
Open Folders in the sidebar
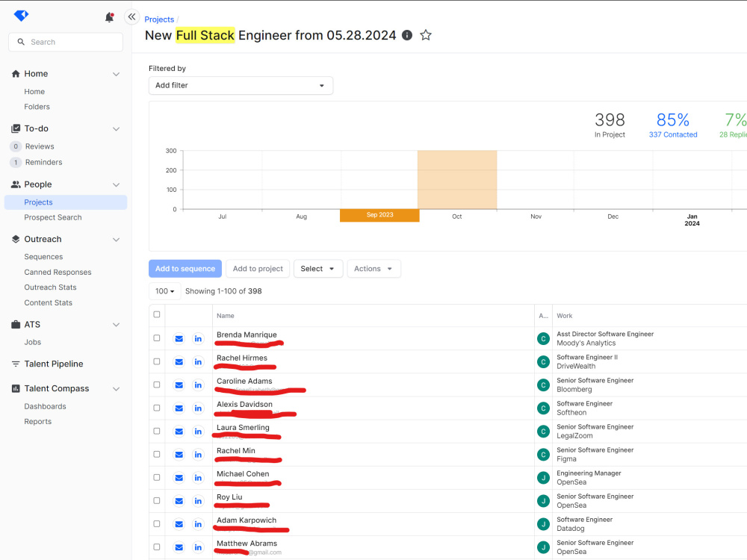pos(37,107)
